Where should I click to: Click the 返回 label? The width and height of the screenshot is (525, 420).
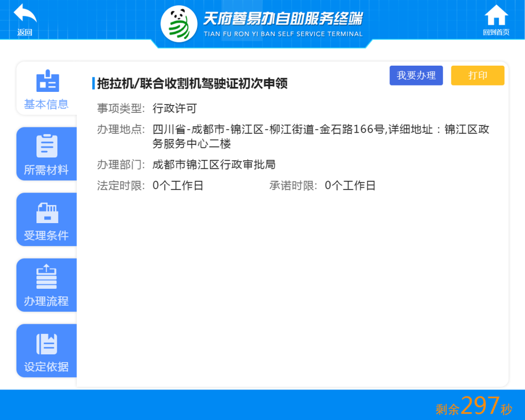[x=25, y=33]
